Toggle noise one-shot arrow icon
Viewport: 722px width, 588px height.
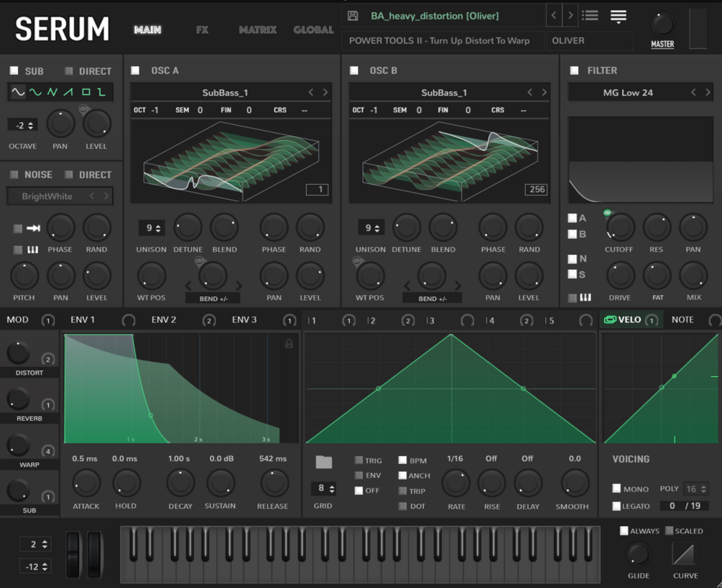tap(33, 228)
